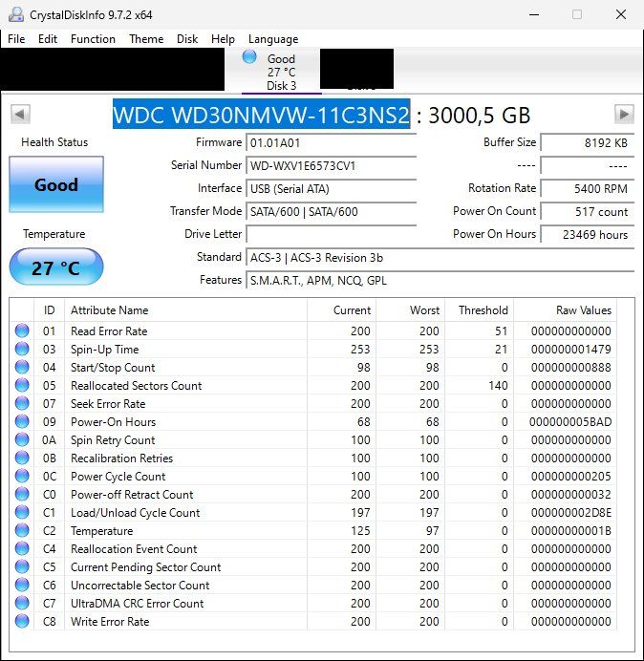Click status orb for Power Cycle Count

[22, 476]
